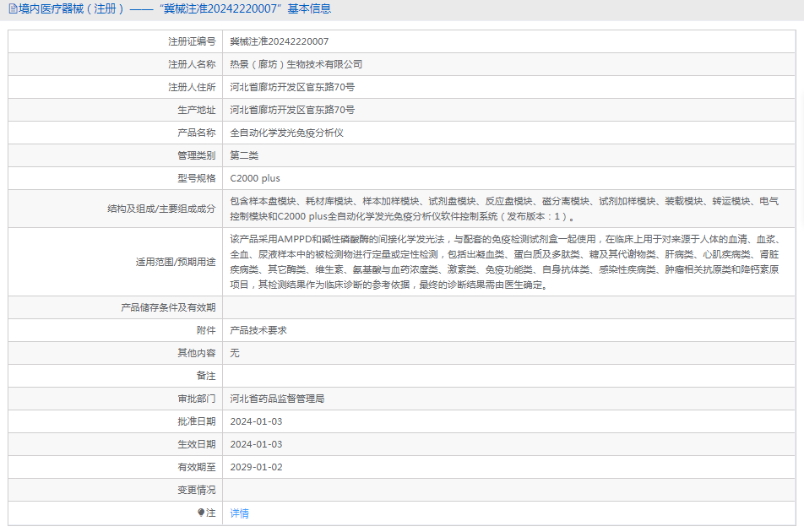Screen dimensions: 804x532
Task: Select approving department 河北省药品监督管理局
Action: point(277,399)
